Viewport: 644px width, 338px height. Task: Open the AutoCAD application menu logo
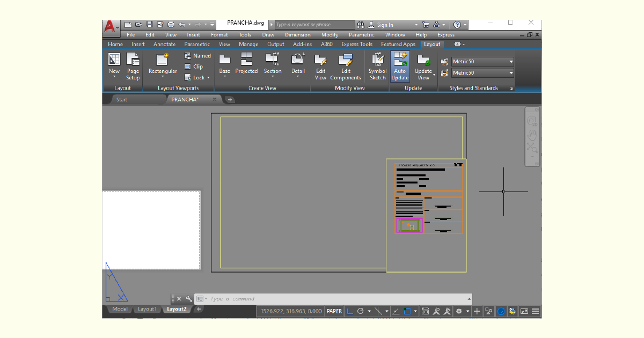(x=111, y=26)
